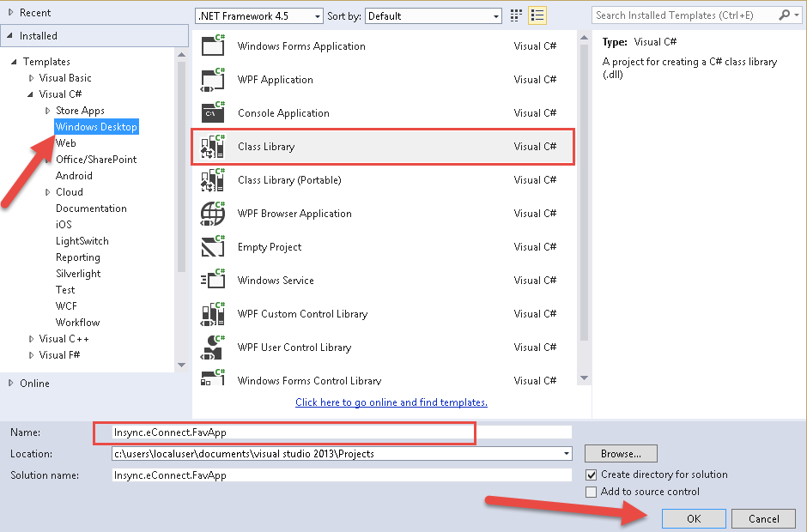This screenshot has height=532, width=807.
Task: Choose the Console Application icon
Action: [x=212, y=113]
